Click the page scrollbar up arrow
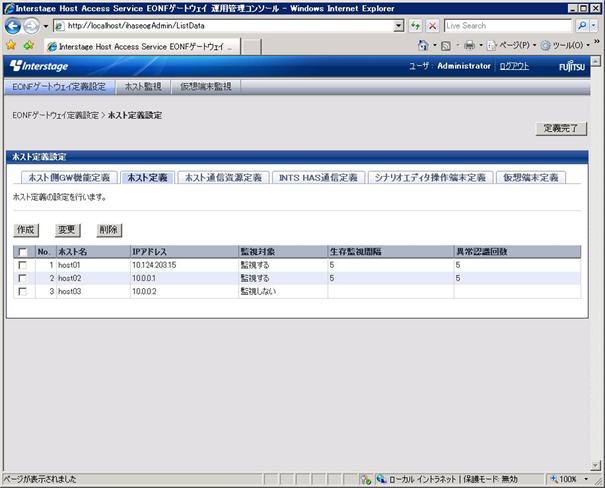 click(596, 61)
